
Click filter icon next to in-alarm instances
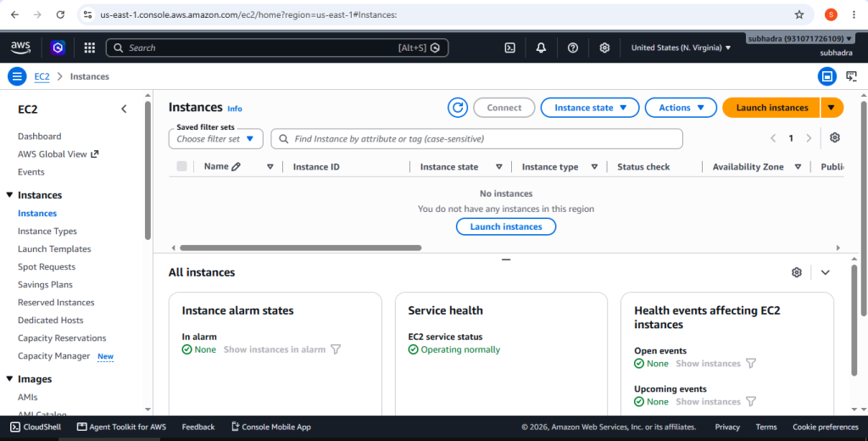tap(336, 349)
